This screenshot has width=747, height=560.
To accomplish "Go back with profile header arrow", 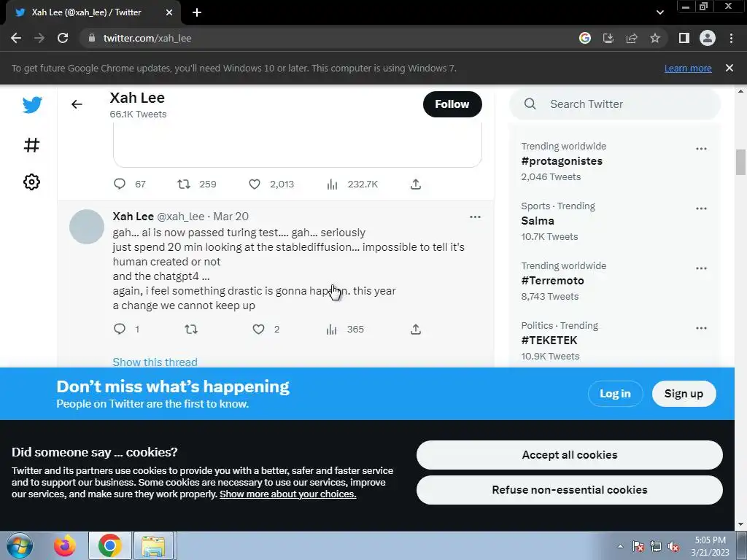I will pos(77,104).
